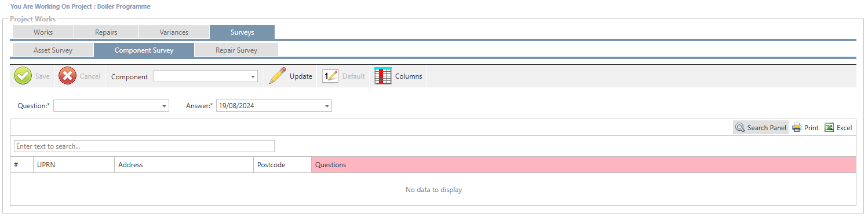Switch to the Asset Survey sub-tab
The image size is (868, 221).
pyautogui.click(x=53, y=50)
